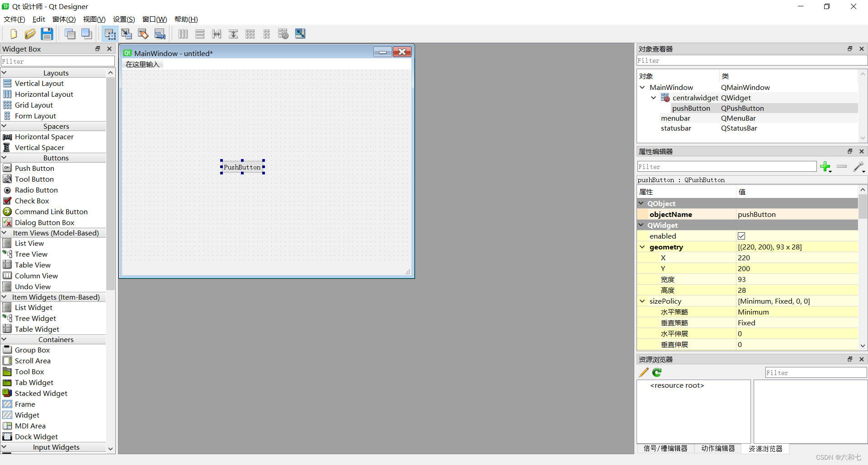Collapse the Buttons category in Widget Box
The image size is (868, 465).
[x=4, y=158]
